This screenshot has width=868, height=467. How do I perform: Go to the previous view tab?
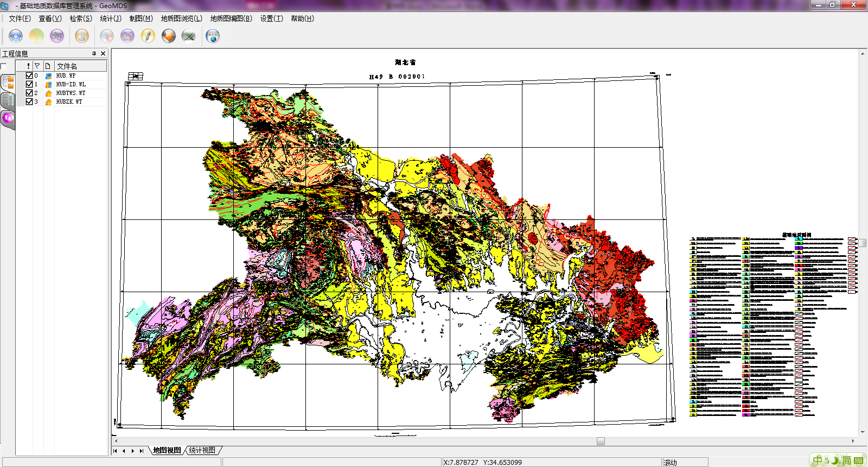coord(124,451)
